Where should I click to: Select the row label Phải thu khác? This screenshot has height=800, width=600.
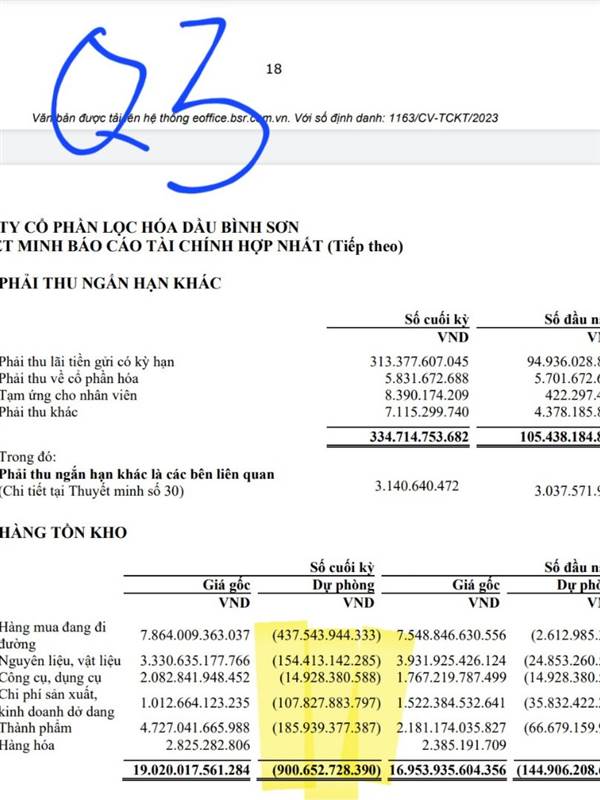pos(39,412)
